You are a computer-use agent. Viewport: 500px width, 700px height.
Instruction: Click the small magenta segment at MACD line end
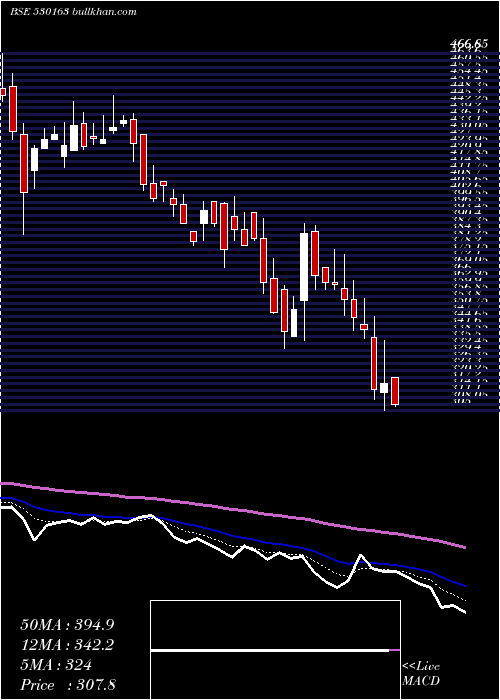pyautogui.click(x=395, y=650)
